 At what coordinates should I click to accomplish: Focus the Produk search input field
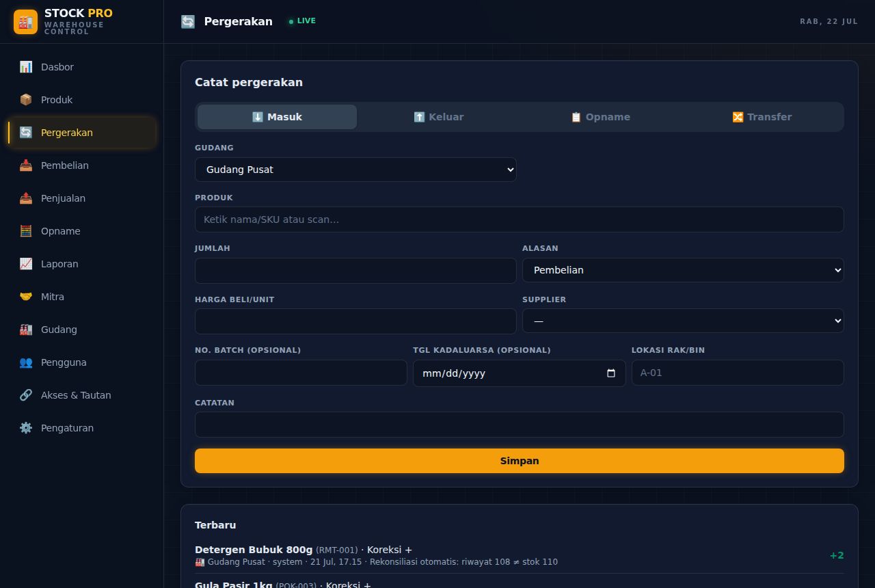(520, 219)
